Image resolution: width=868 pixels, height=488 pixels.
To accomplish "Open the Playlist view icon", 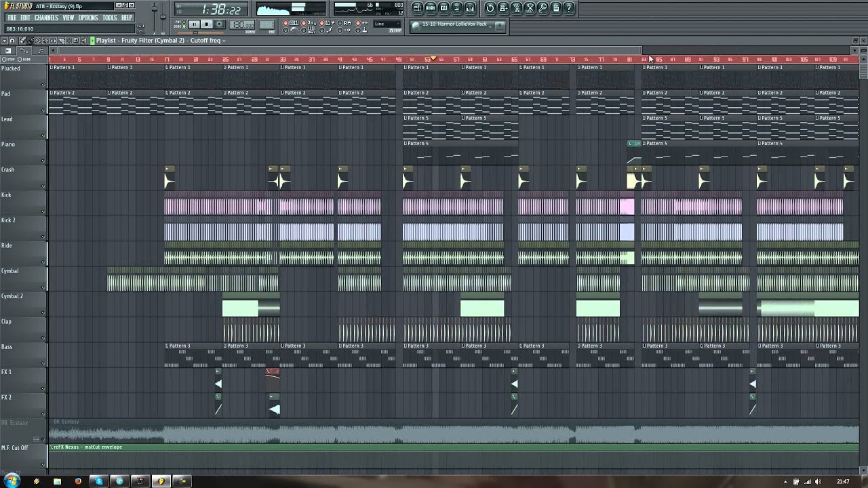I will [x=418, y=8].
